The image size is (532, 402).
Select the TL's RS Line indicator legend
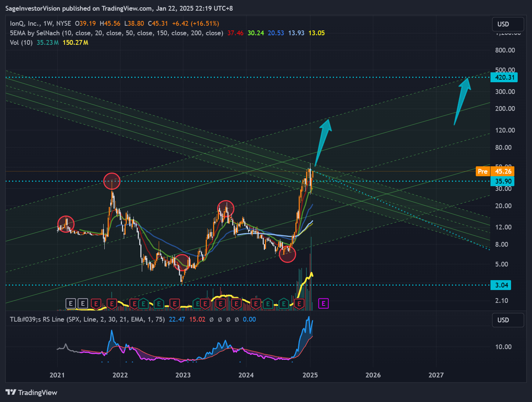point(87,319)
